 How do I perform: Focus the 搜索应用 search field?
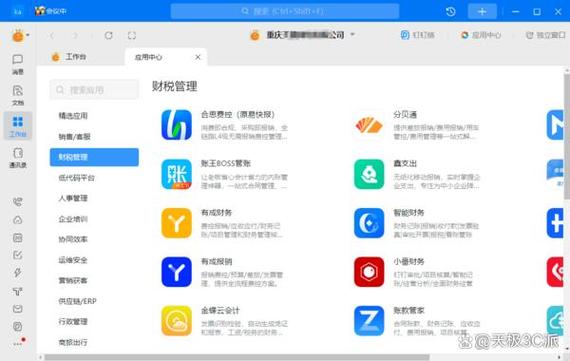[x=94, y=89]
